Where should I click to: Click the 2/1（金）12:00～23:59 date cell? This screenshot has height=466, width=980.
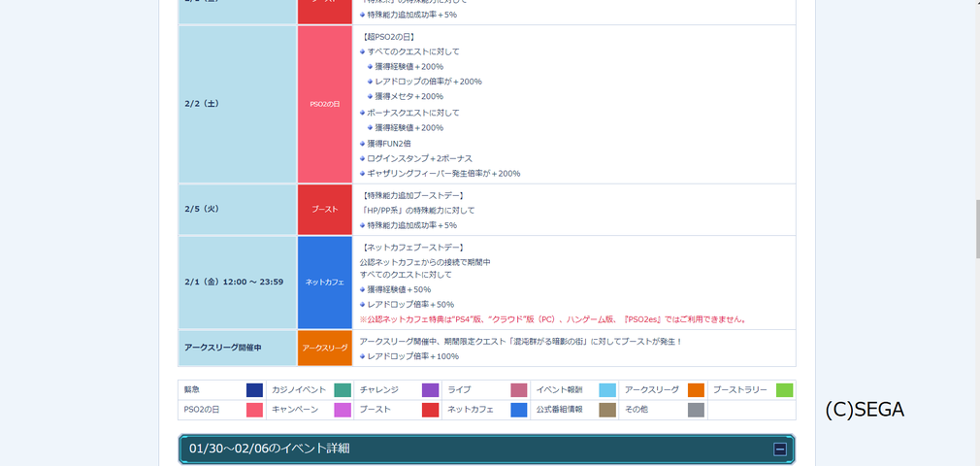point(238,283)
